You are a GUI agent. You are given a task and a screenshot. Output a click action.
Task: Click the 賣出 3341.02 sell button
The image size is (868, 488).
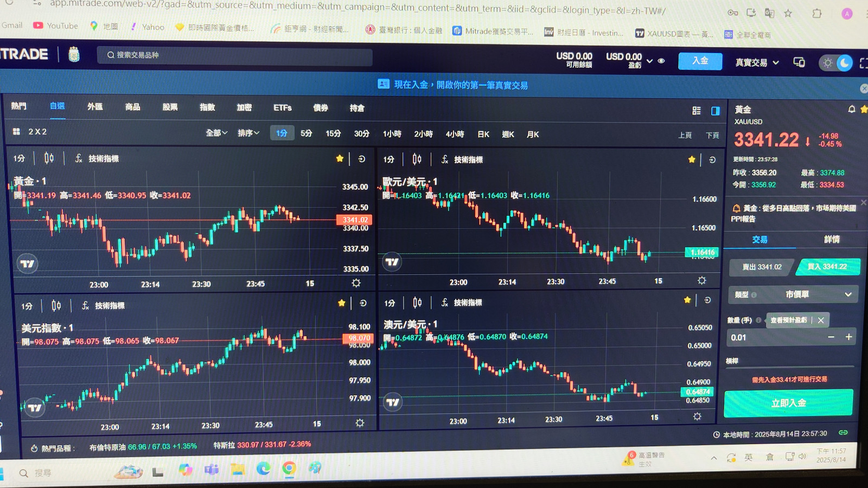[762, 267]
